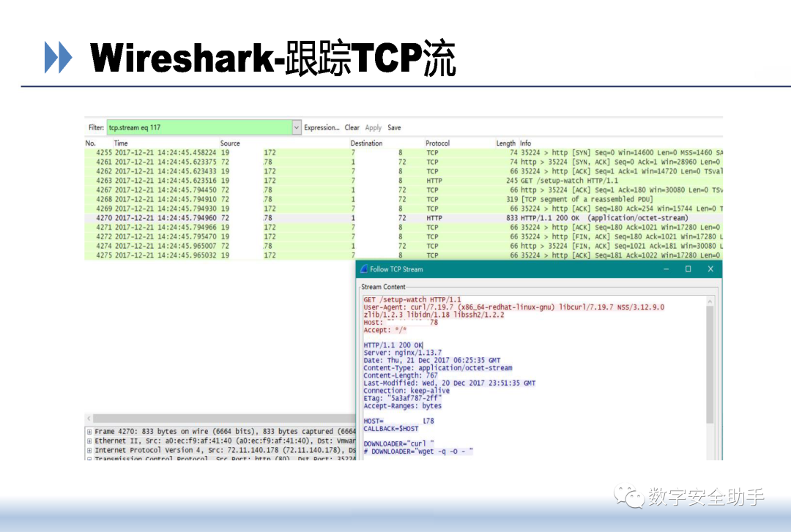
Task: Expand the Ethernet II tree node
Action: [x=89, y=441]
